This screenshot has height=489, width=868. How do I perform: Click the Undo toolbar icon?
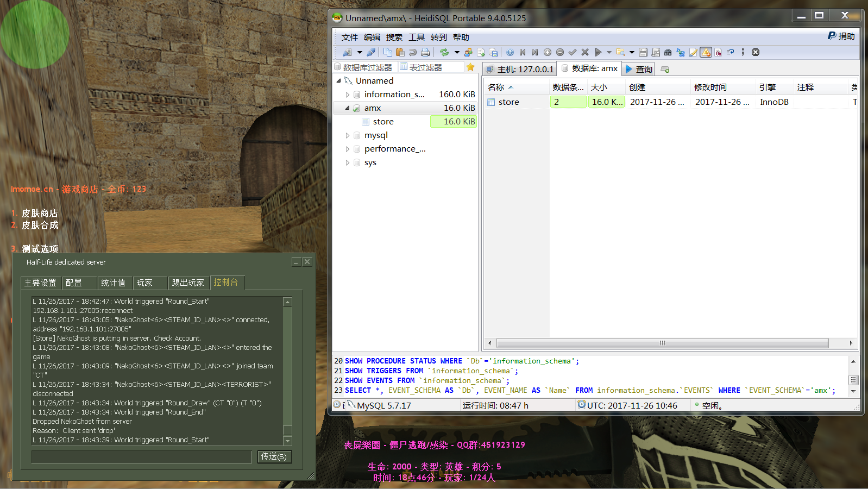(x=413, y=52)
